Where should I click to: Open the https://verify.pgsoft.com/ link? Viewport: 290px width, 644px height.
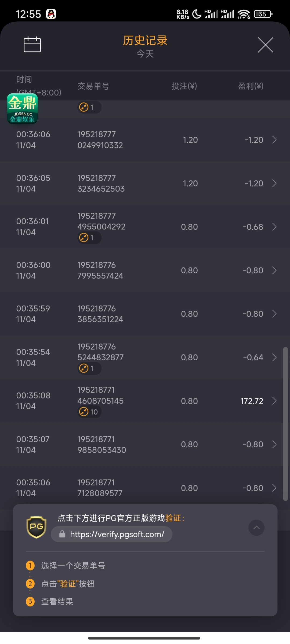pyautogui.click(x=117, y=534)
